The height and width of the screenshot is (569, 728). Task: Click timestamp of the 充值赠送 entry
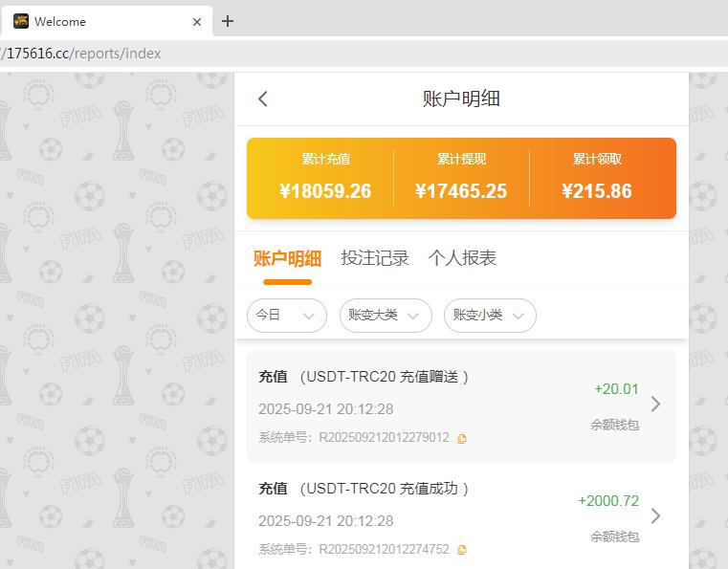click(326, 409)
